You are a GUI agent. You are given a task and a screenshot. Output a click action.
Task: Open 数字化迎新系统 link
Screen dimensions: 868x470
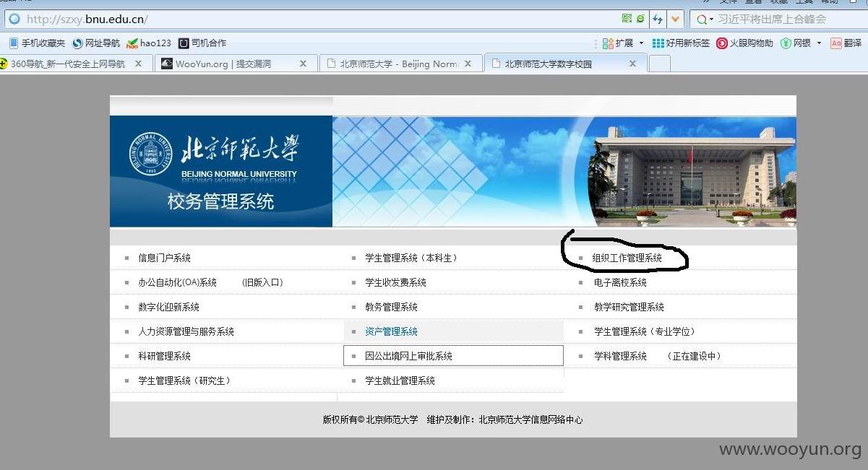(x=168, y=307)
